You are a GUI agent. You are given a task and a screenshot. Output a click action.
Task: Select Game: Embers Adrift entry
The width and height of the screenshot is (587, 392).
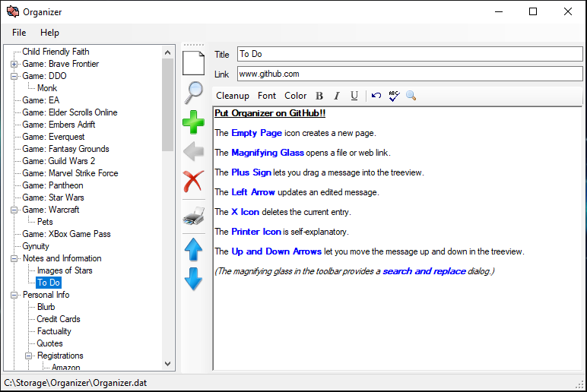click(x=59, y=125)
